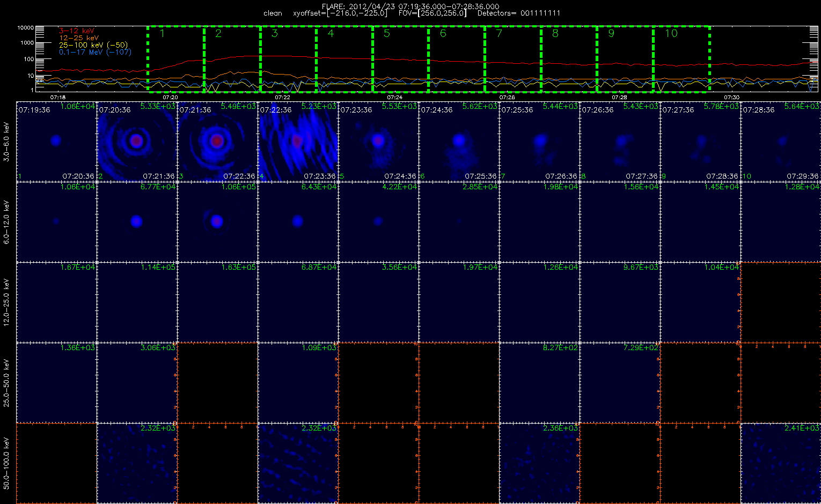The width and height of the screenshot is (821, 504).
Task: Click the 07:18 tick label on time axis
Action: (57, 97)
